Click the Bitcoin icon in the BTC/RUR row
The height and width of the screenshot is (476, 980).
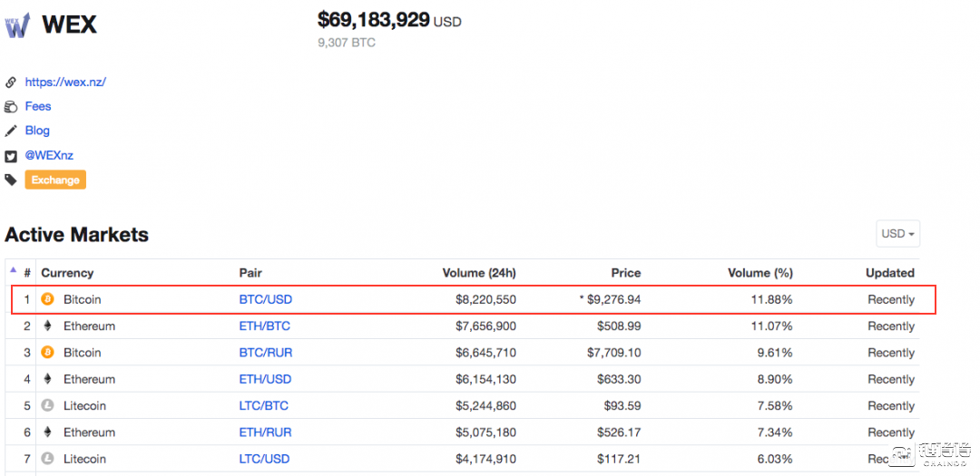(47, 353)
